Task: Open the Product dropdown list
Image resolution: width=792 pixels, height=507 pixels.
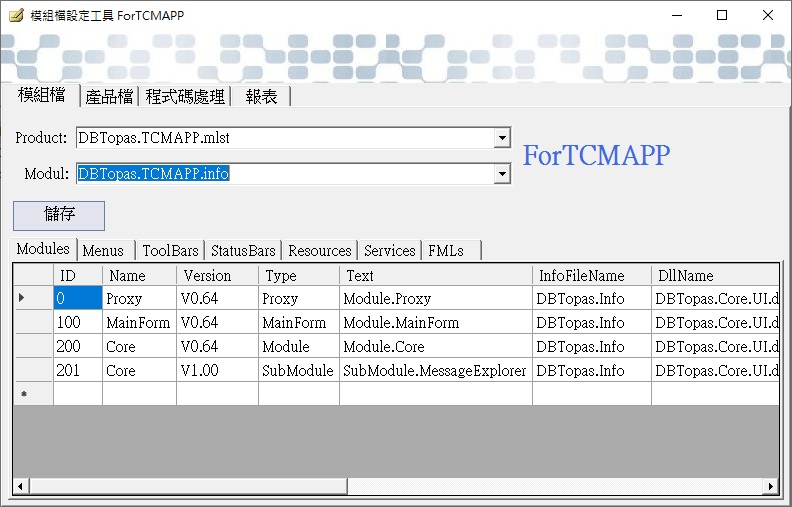Action: 502,138
